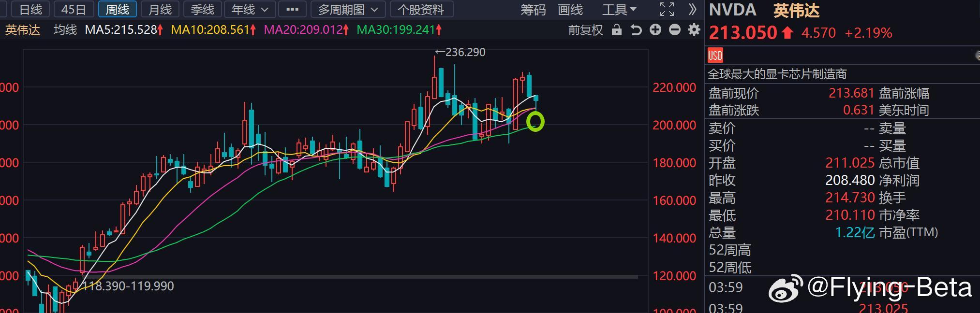
Task: Collapse the side panel with double chevron
Action: point(692,9)
